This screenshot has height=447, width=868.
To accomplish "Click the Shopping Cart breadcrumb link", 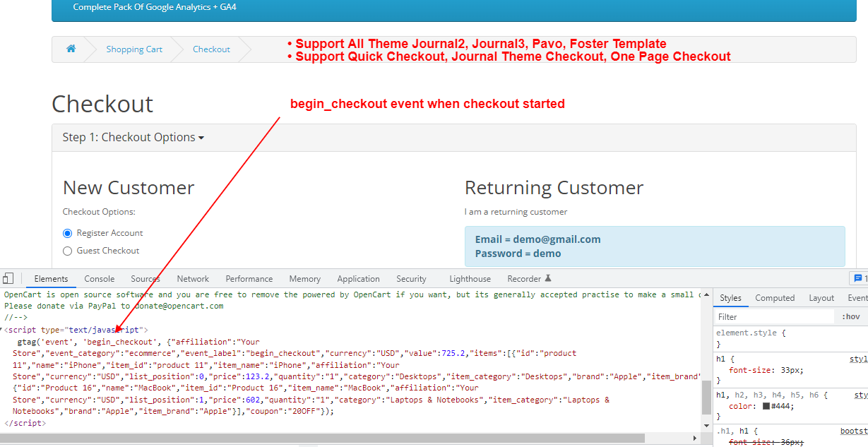I will point(134,49).
